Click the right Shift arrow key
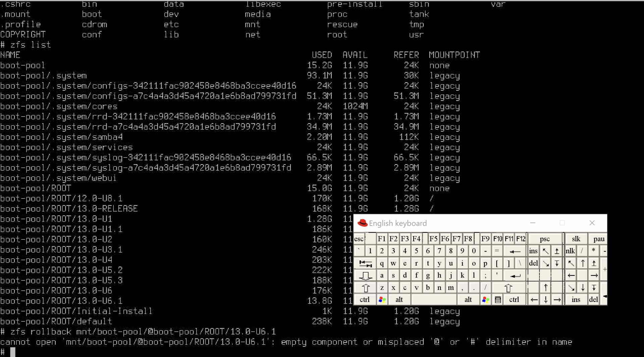The image size is (644, 357). 508,288
